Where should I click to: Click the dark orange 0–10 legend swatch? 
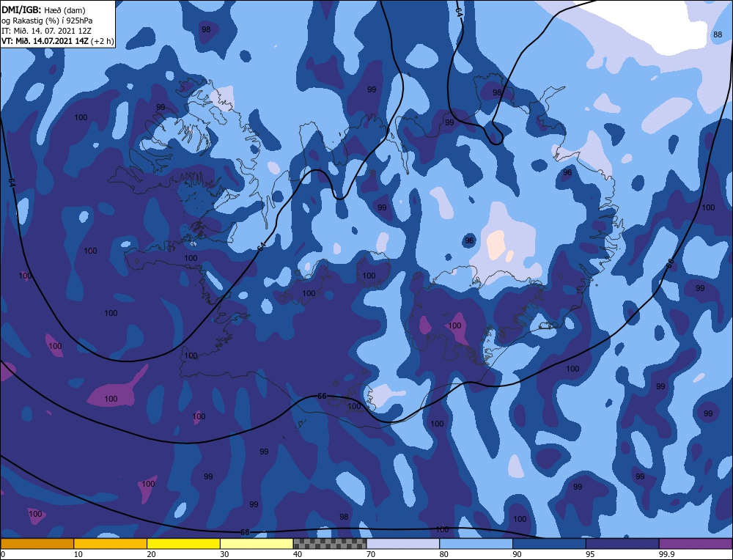37,543
